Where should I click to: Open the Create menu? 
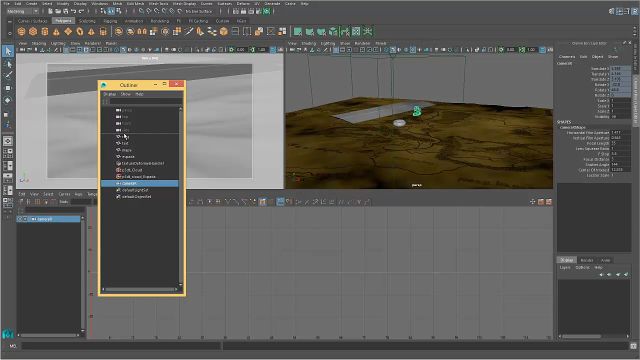coord(31,4)
